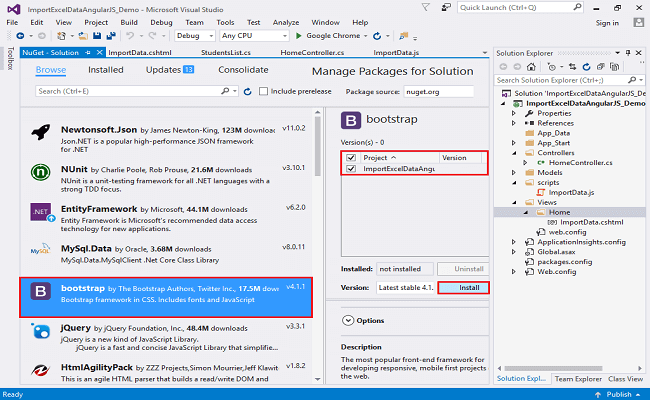The height and width of the screenshot is (400, 650).
Task: Select ImportData.cshtml in Solution Explorer
Action: coord(591,222)
